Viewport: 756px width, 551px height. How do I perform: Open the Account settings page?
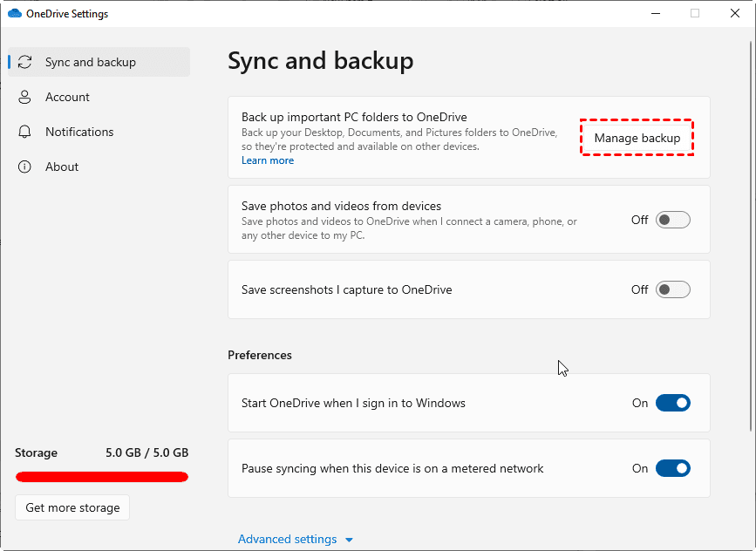tap(65, 97)
